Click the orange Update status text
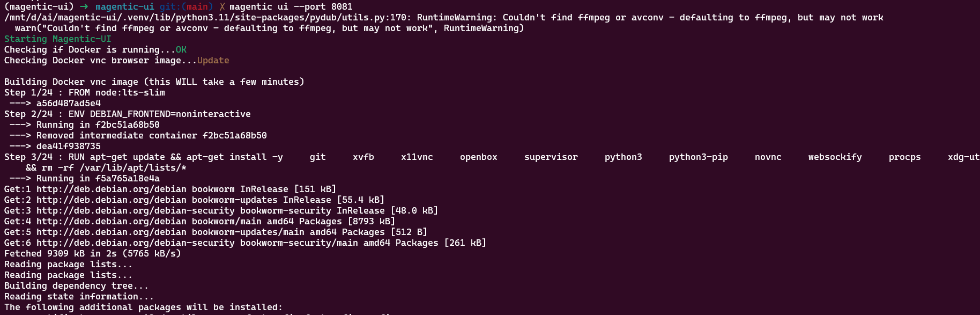Screen dimensions: 980x315 click(213, 60)
